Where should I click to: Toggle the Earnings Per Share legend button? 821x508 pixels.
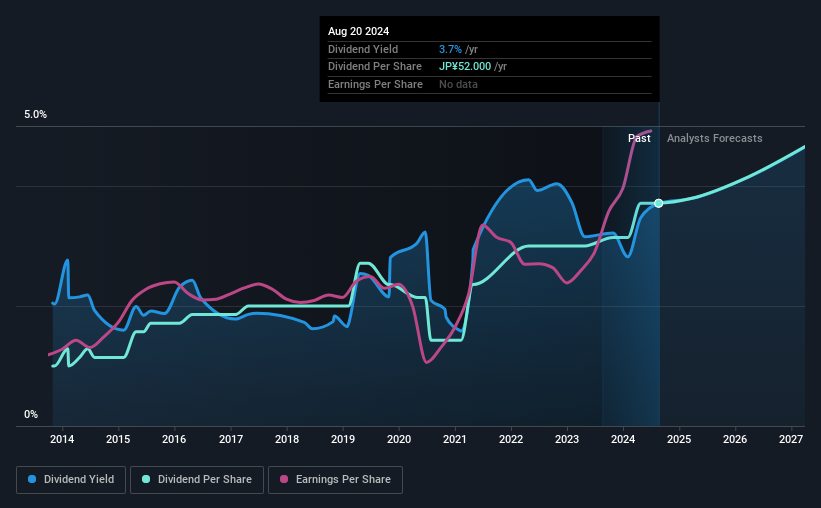coord(335,480)
